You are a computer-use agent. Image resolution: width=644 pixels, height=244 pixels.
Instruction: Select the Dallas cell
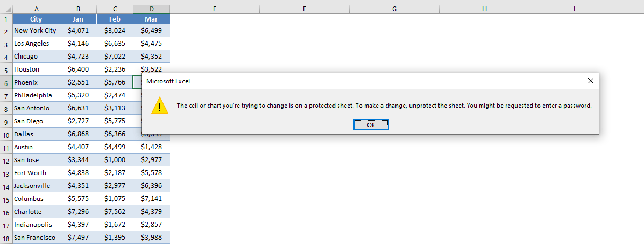[36, 134]
